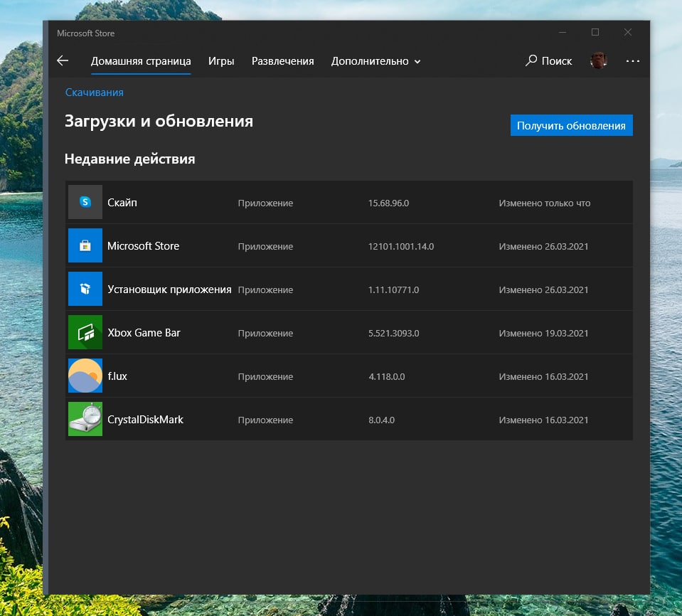Click the back arrow icon
The image size is (682, 616).
coord(63,60)
